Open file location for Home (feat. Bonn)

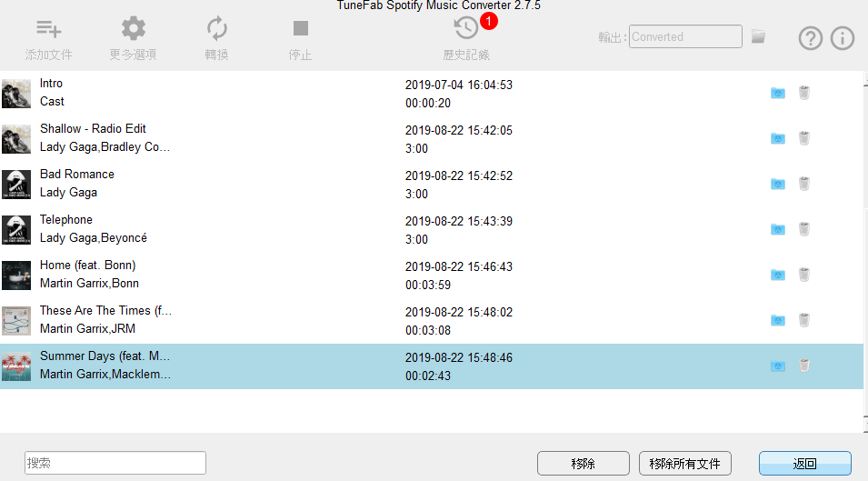click(x=778, y=275)
